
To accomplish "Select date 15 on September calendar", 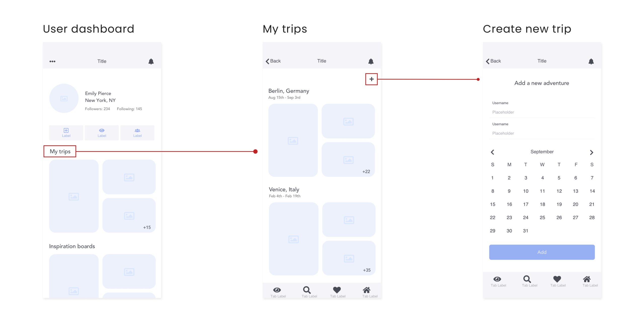I will [492, 204].
